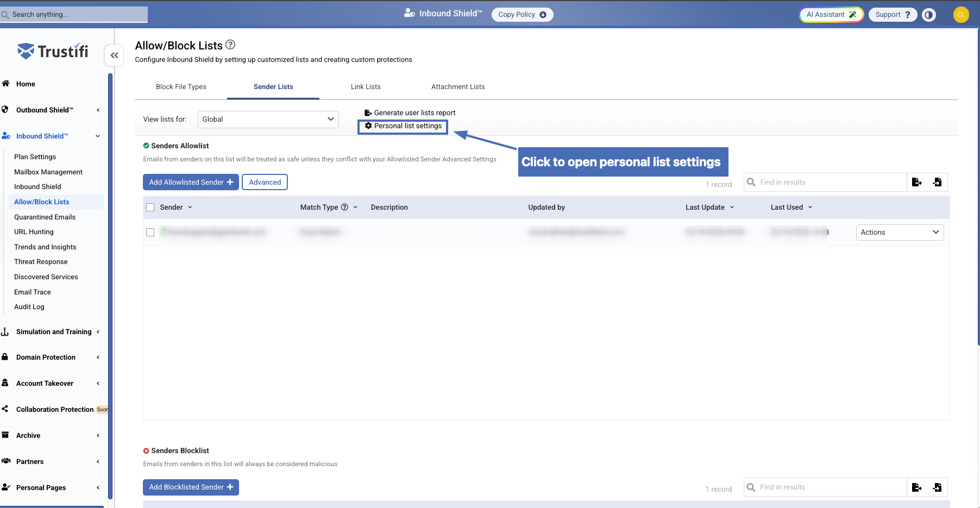Open Advanced allowlist settings
The width and height of the screenshot is (980, 508).
[x=265, y=182]
